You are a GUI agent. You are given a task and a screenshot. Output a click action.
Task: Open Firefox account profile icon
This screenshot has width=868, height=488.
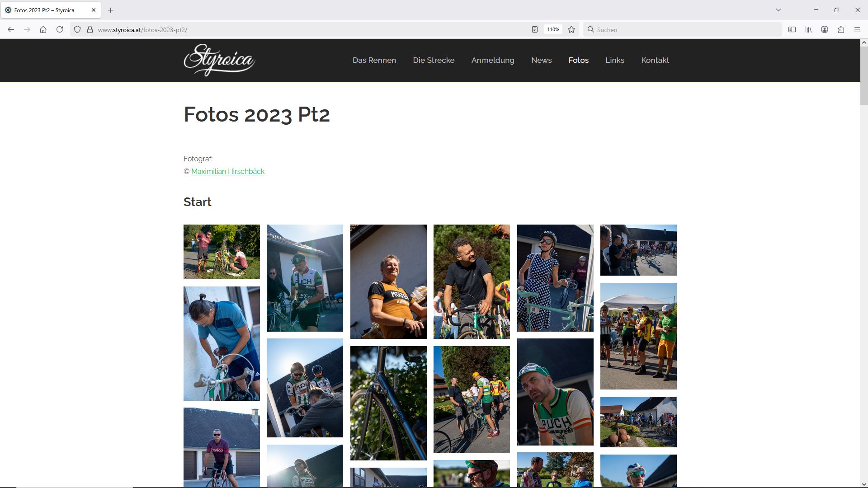[825, 29]
